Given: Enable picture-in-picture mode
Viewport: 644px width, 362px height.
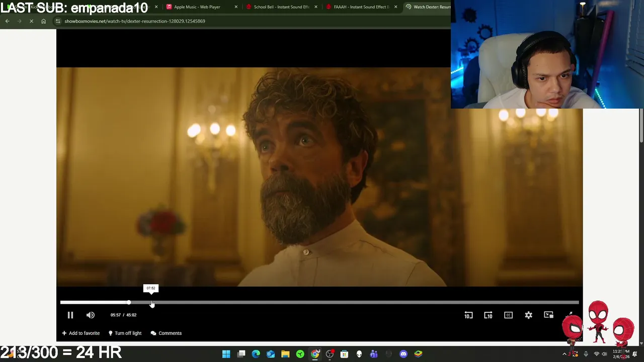Looking at the screenshot, I should [548, 315].
